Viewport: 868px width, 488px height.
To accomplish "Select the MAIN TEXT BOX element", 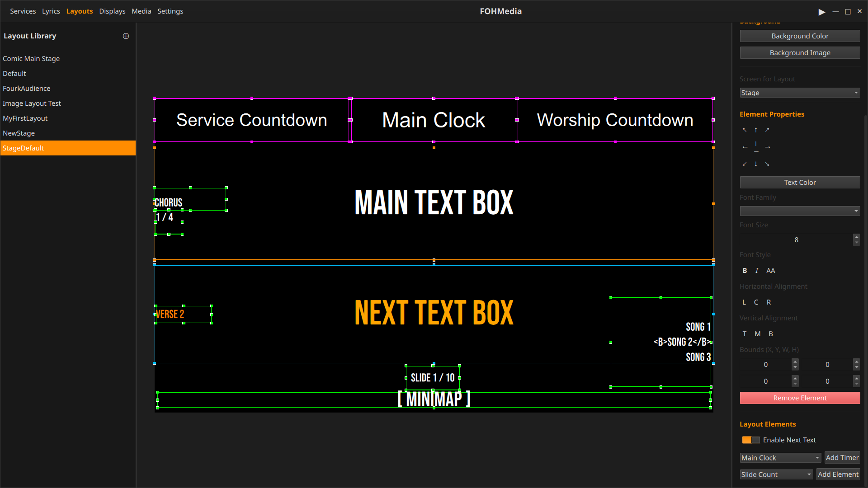I will 434,203.
